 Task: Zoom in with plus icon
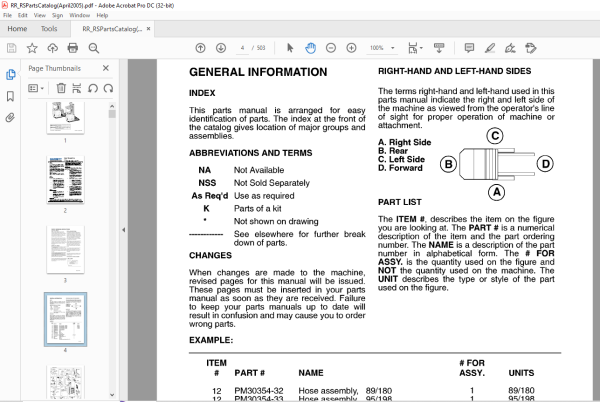point(351,48)
